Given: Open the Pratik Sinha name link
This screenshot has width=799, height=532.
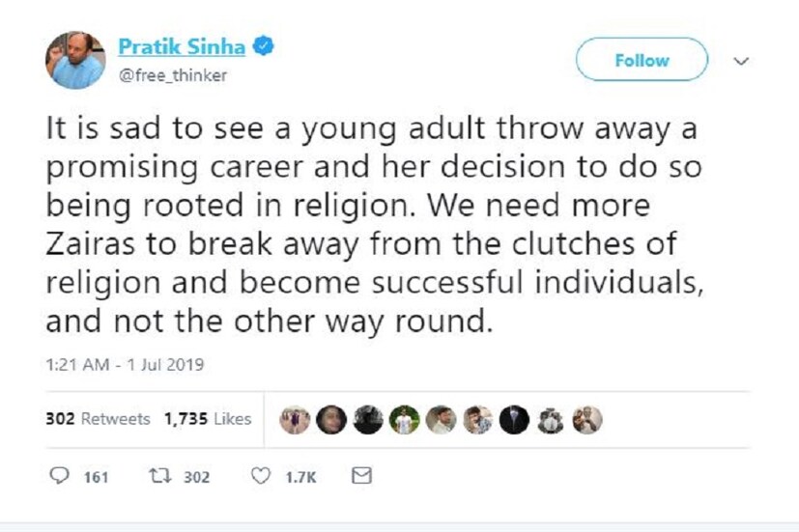Looking at the screenshot, I should 181,45.
